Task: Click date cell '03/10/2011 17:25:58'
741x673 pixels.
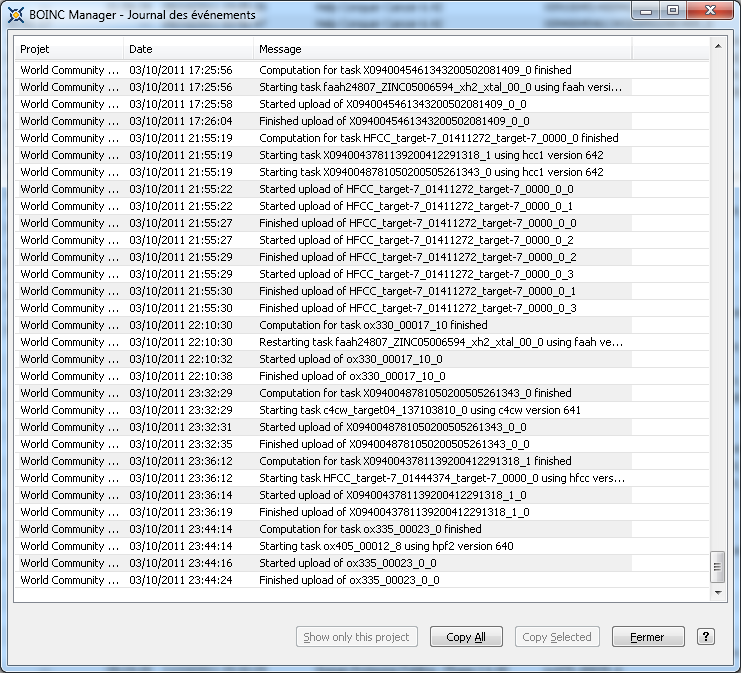Action: tap(181, 104)
